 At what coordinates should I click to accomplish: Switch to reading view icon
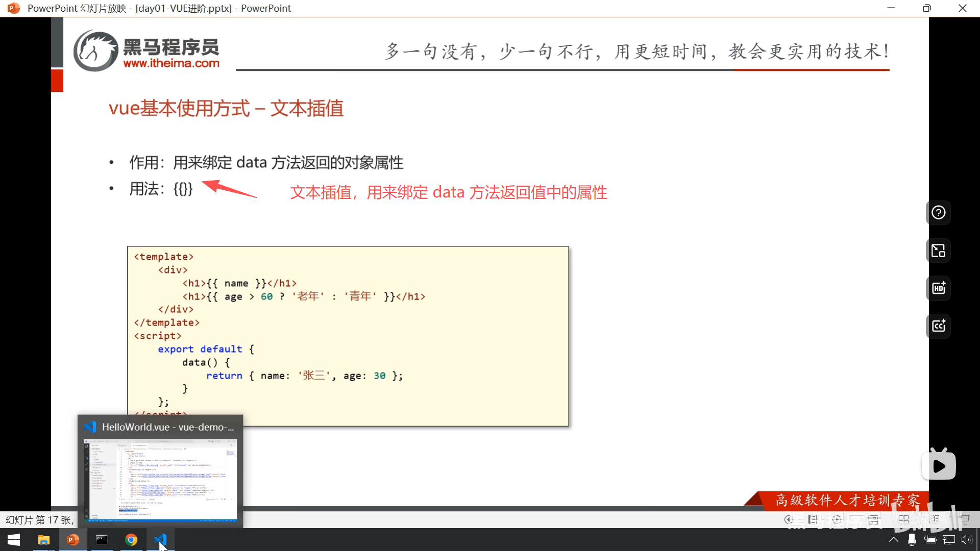[935, 519]
